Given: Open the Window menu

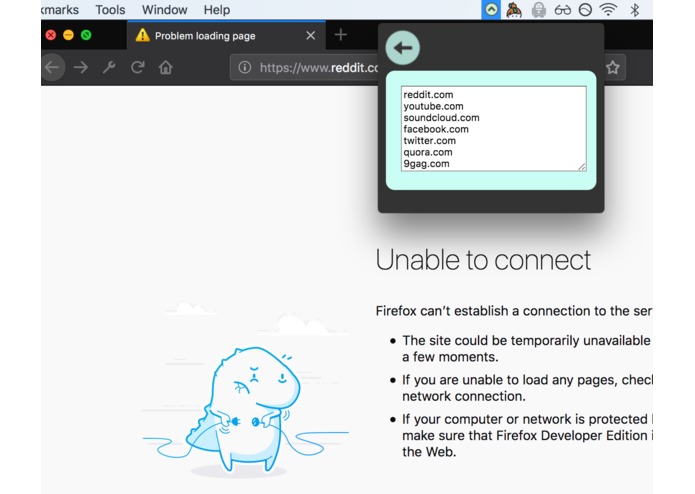Looking at the screenshot, I should 164,10.
